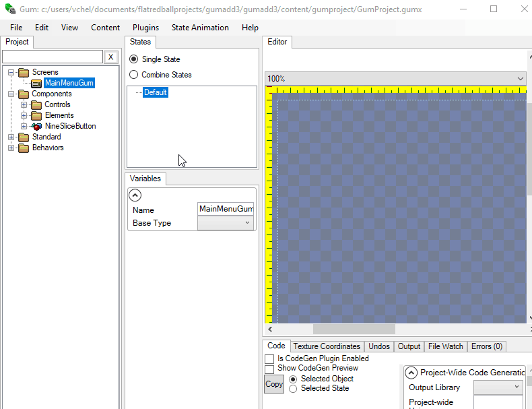
Task: Clear the search with the X button
Action: (x=112, y=57)
